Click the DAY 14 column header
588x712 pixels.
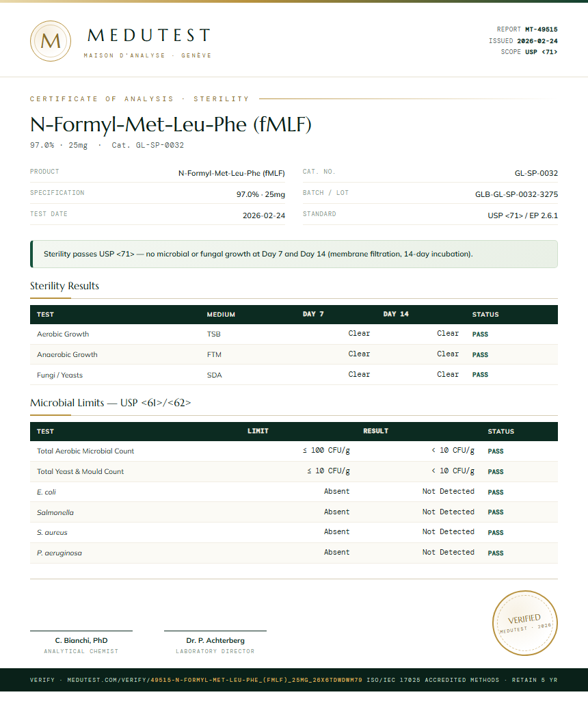tap(396, 314)
